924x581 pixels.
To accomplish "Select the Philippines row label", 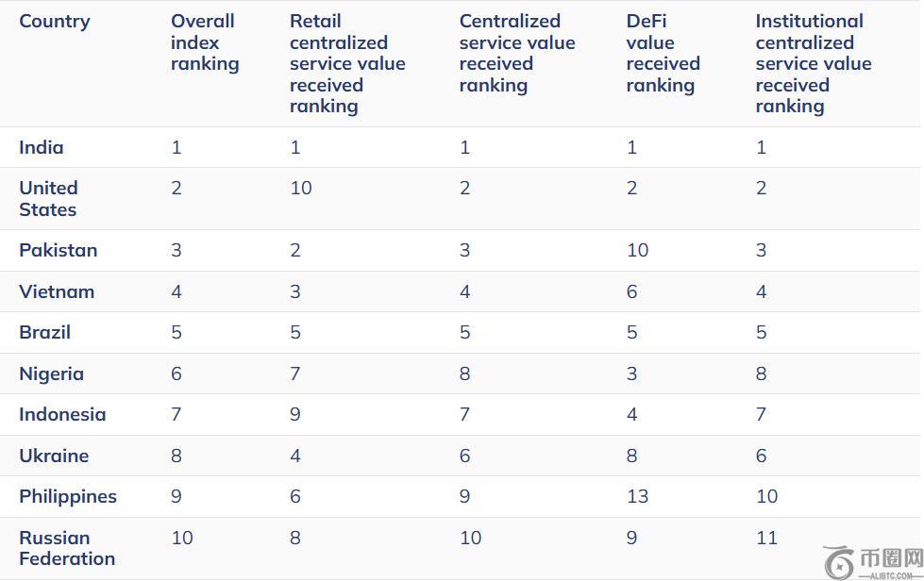I will [68, 496].
